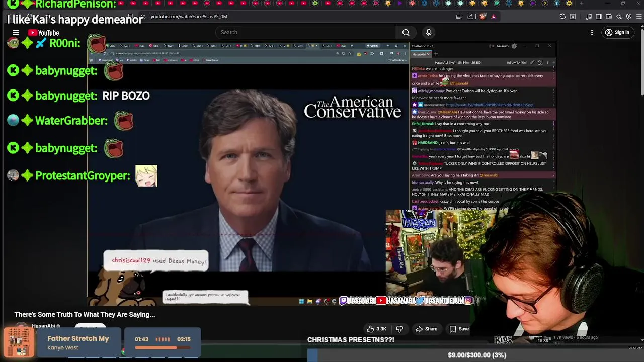Open the Brave VPN shield icon
The image size is (644, 362).
pos(629,17)
